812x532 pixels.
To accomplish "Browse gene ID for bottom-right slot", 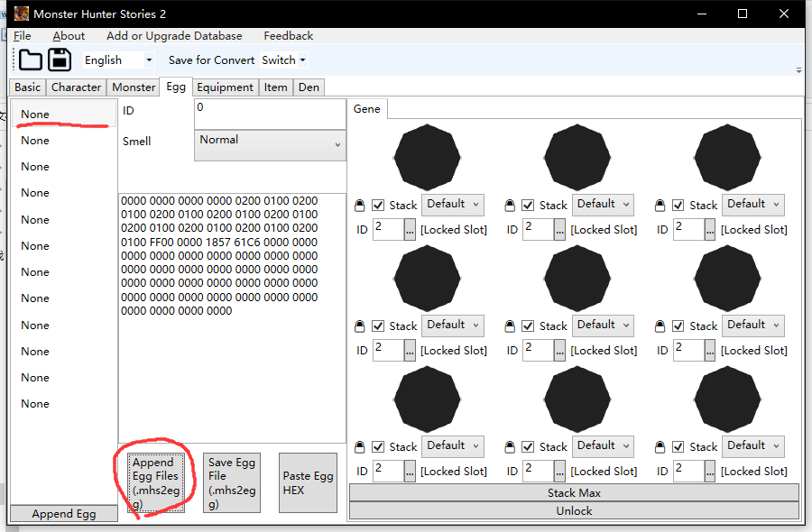I will 710,471.
